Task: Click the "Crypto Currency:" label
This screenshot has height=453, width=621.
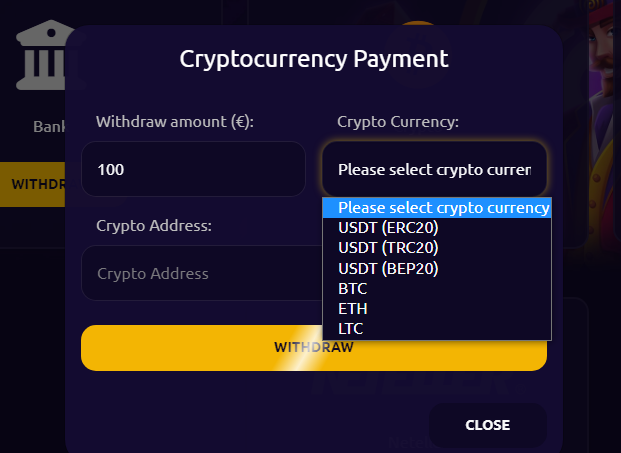Action: pyautogui.click(x=397, y=122)
